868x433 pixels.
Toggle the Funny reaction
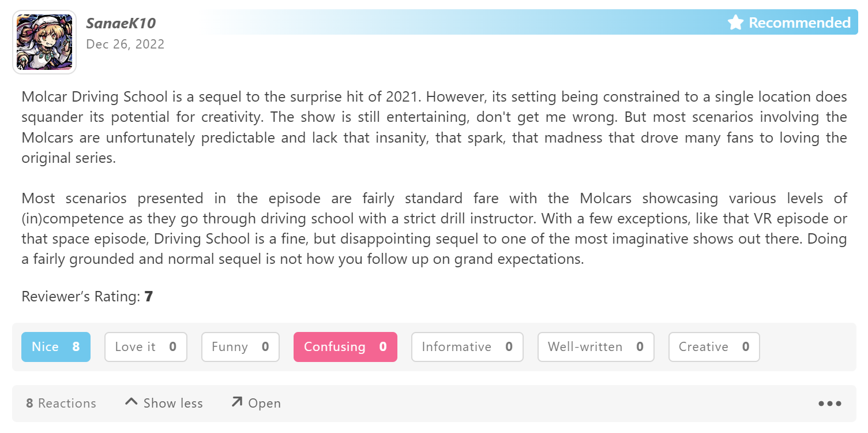240,347
